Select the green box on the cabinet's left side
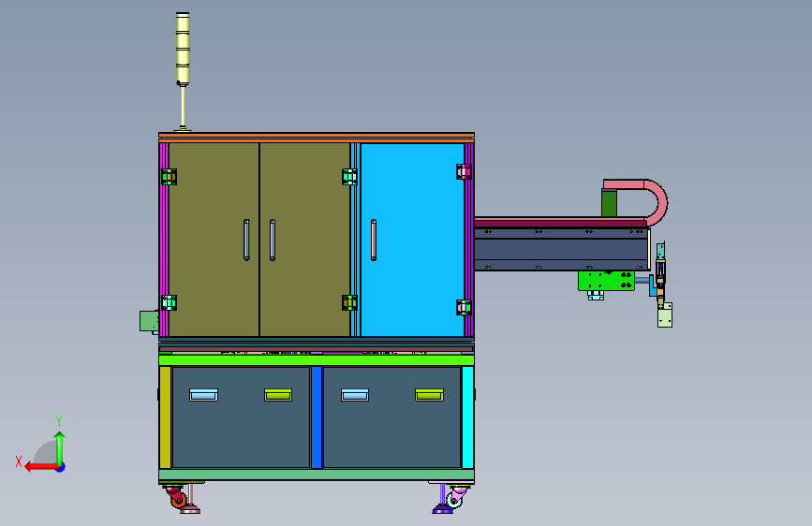 point(149,320)
